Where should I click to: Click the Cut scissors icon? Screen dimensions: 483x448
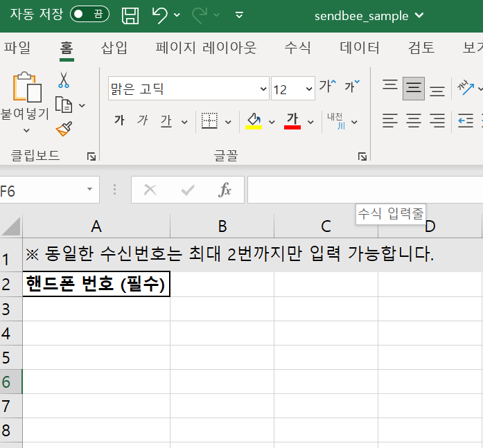tap(64, 80)
